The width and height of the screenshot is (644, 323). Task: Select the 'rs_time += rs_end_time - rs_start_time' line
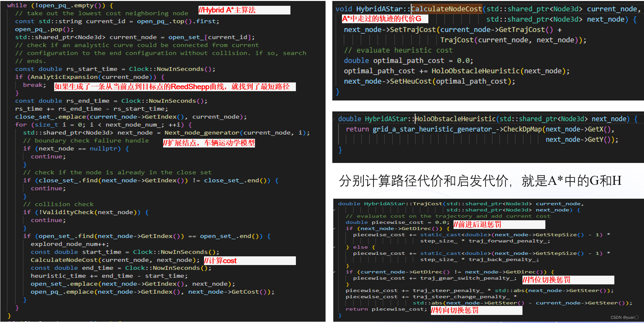pos(92,109)
